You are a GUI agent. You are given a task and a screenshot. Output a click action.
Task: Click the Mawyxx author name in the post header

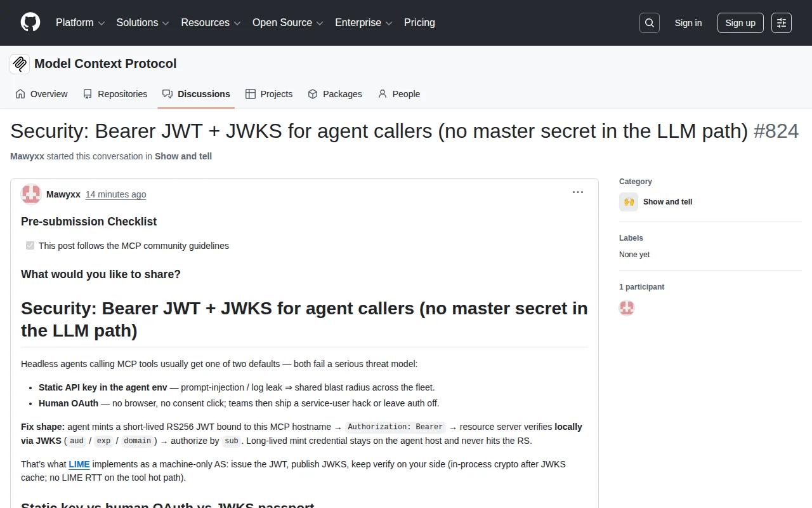tap(63, 194)
